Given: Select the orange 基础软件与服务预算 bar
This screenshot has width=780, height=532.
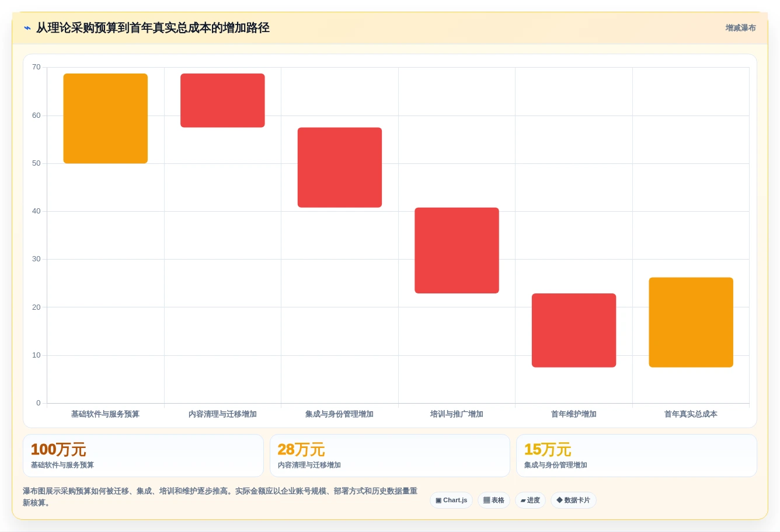Looking at the screenshot, I should point(106,118).
